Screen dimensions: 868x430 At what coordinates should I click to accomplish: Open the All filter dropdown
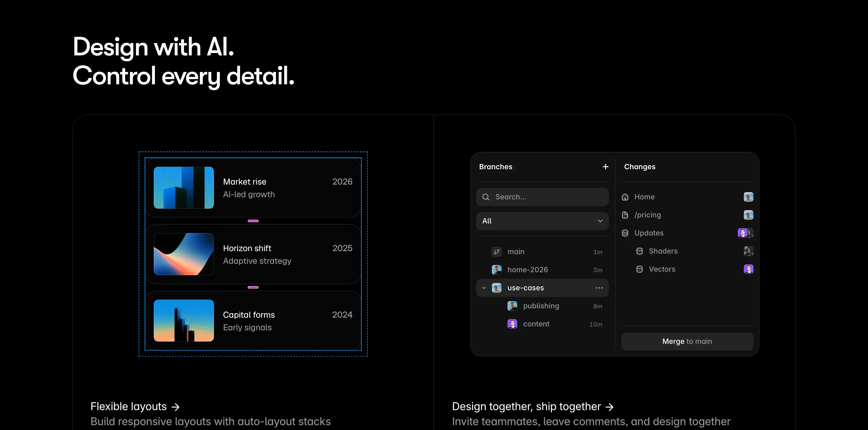click(x=542, y=221)
